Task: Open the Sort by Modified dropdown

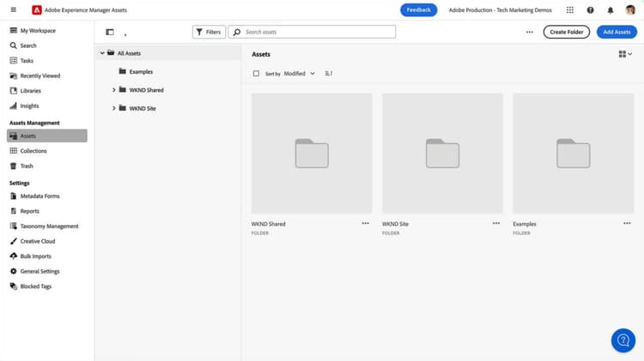Action: 300,74
